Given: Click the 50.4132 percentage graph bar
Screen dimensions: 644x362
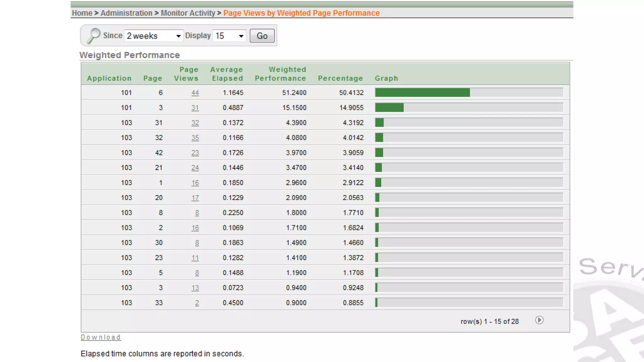Looking at the screenshot, I should click(422, 93).
